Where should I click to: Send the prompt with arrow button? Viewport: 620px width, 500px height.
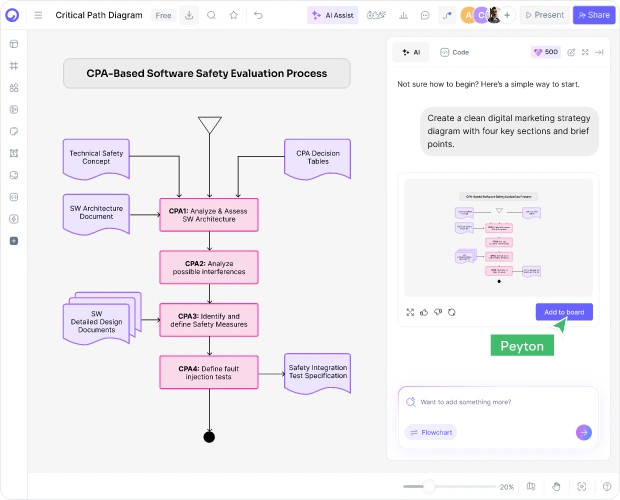(584, 432)
